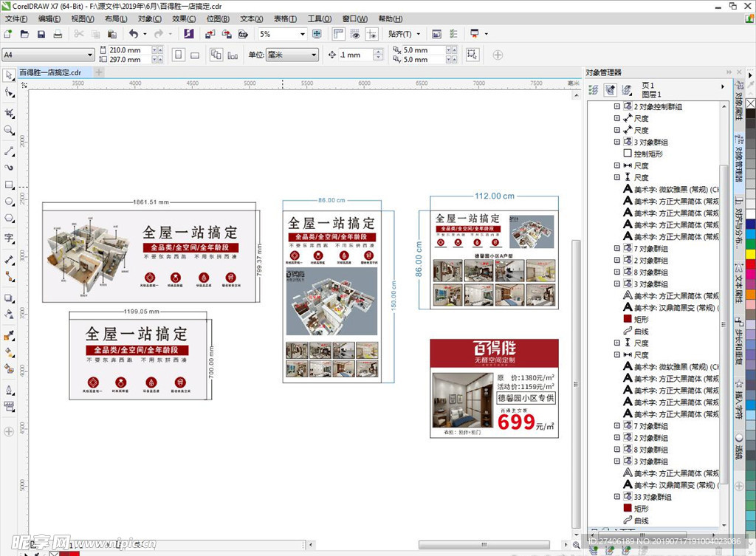Open the 效果 menu
The height and width of the screenshot is (556, 756).
[184, 18]
